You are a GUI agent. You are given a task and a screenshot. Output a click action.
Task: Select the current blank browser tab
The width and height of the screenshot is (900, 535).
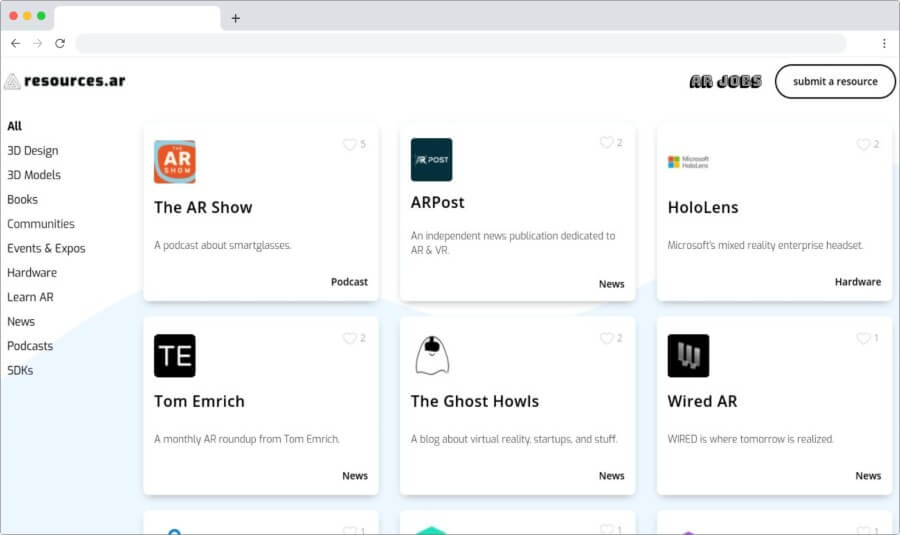[x=137, y=18]
